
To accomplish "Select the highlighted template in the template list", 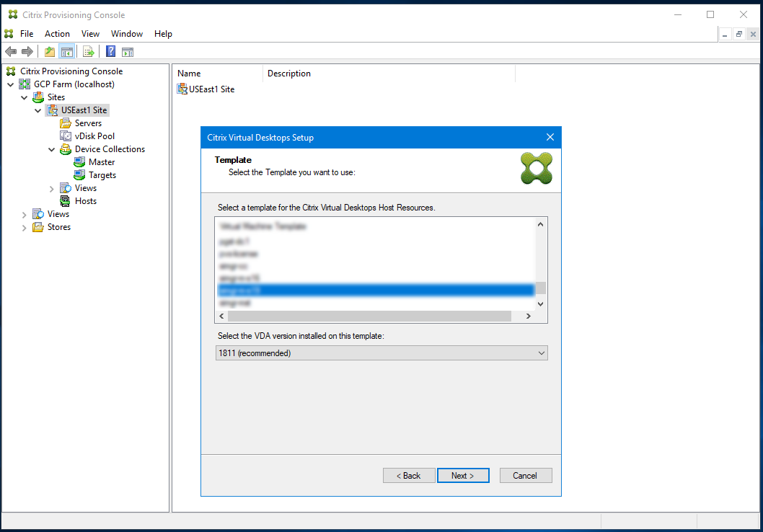I will pyautogui.click(x=375, y=289).
